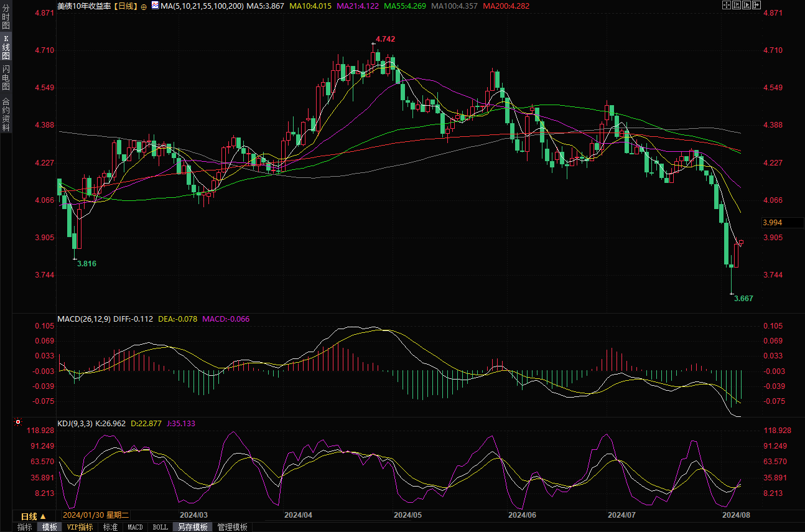This screenshot has height=532, width=805.
Task: Select the 指标 tab at bottom
Action: pyautogui.click(x=25, y=527)
